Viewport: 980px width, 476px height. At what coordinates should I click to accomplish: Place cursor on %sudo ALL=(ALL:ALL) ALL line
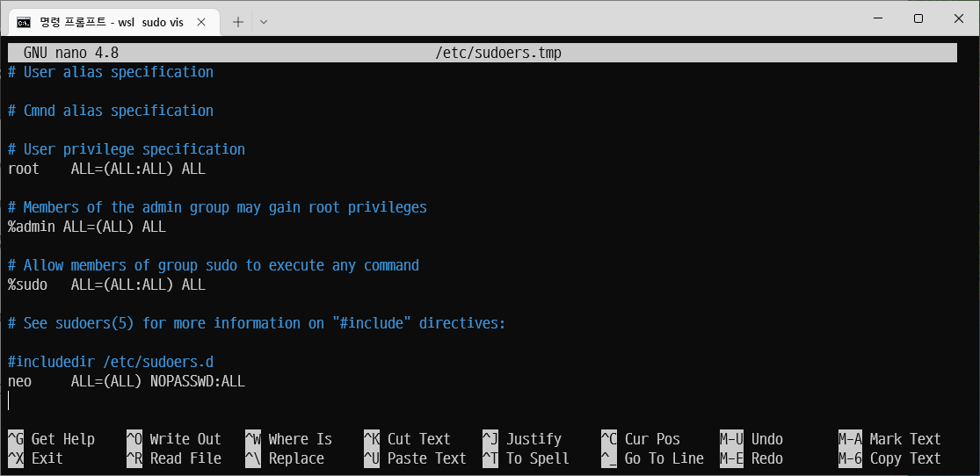pos(106,285)
